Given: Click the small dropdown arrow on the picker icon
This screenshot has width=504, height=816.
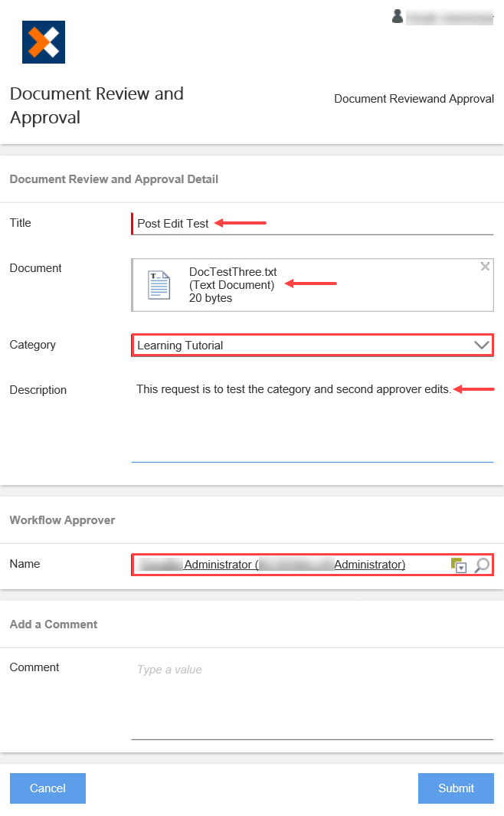Looking at the screenshot, I should point(460,567).
